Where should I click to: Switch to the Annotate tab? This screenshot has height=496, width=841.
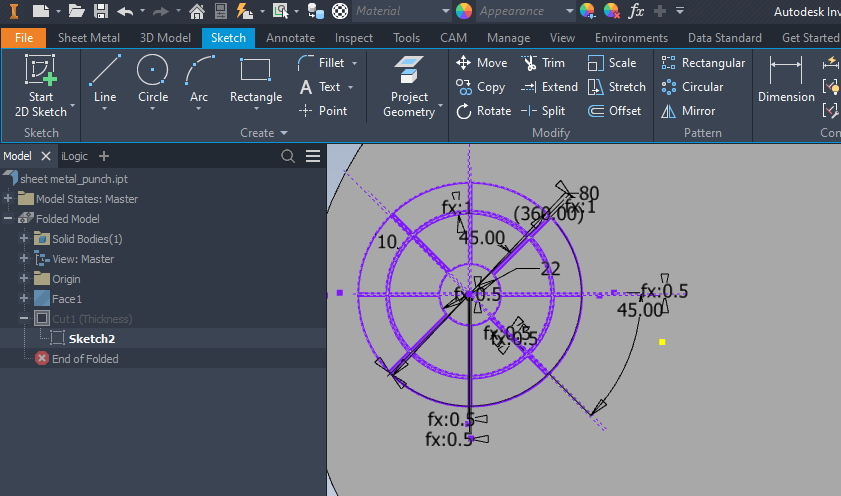tap(291, 38)
